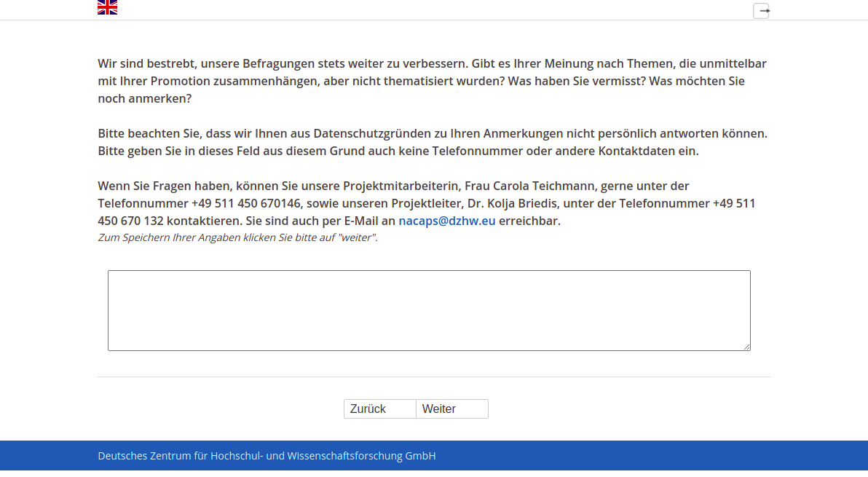868x477 pixels.
Task: Open the nacaps@dzhw.eu email link
Action: pos(446,221)
